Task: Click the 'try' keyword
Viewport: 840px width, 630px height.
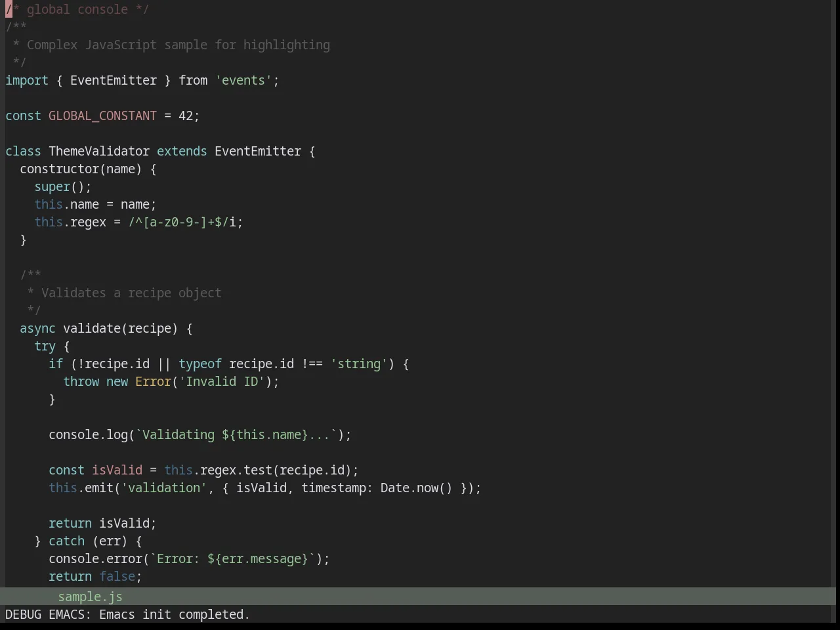Action: coord(45,346)
